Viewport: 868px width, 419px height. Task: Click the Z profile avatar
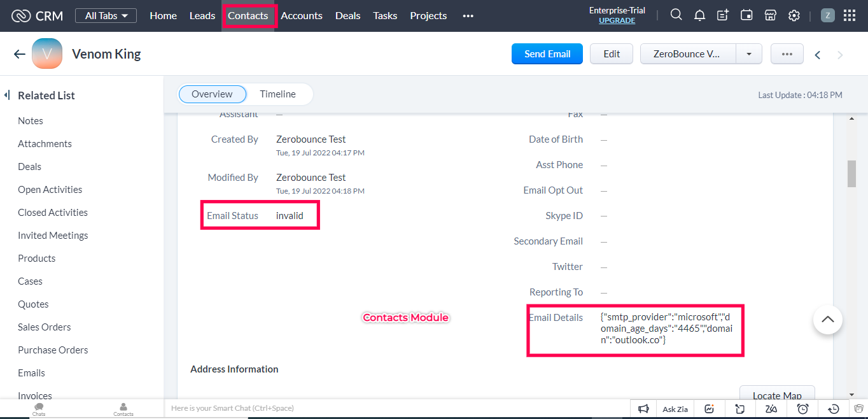827,15
